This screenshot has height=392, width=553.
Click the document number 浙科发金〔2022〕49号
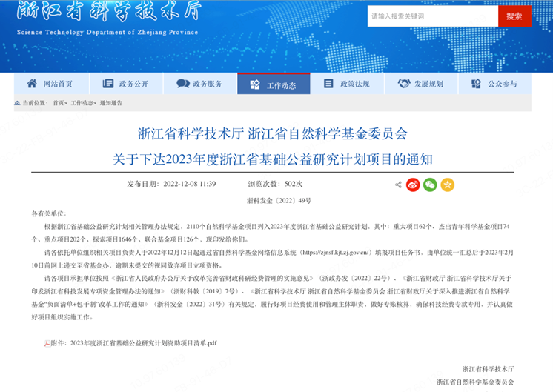(x=279, y=201)
